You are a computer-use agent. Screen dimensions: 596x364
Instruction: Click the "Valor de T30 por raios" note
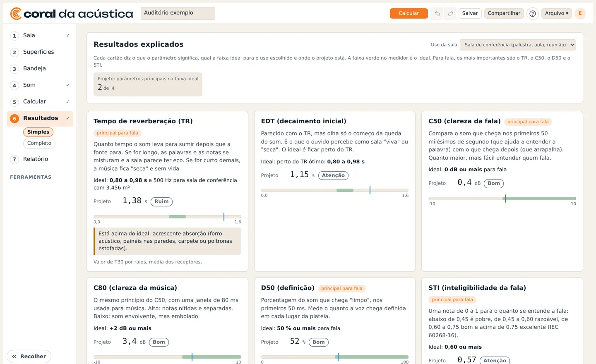tap(148, 262)
